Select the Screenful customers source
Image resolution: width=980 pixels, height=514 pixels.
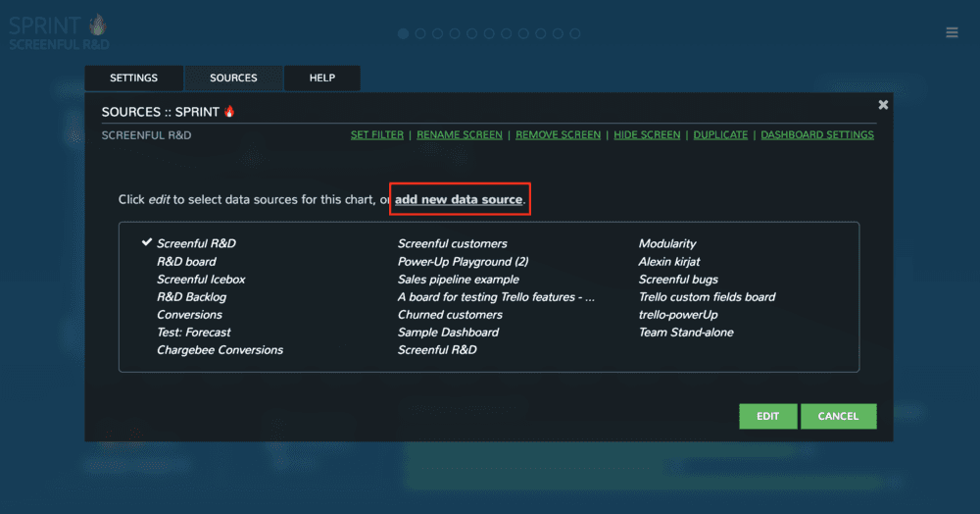tap(453, 244)
